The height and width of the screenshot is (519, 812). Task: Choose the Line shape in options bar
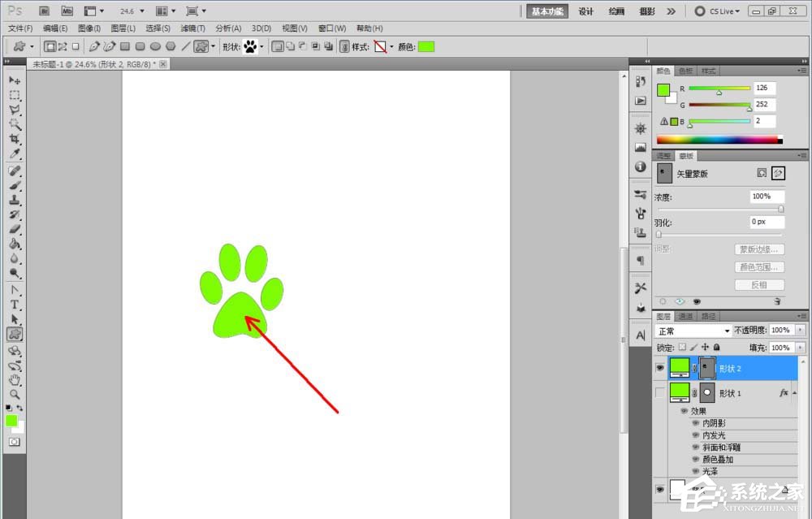(185, 46)
